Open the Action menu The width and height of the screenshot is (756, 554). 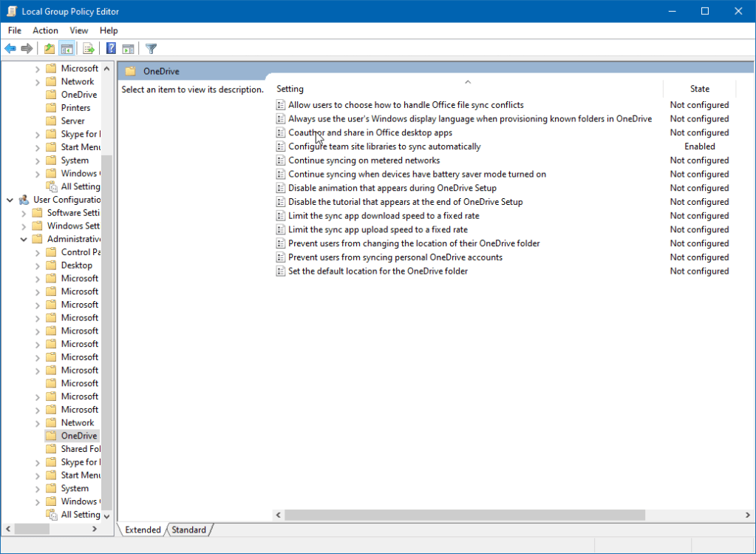tap(45, 30)
